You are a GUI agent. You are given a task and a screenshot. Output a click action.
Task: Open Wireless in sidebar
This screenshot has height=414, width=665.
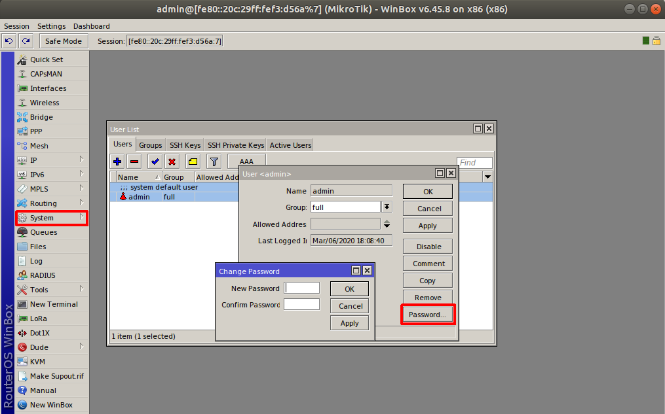[x=52, y=103]
